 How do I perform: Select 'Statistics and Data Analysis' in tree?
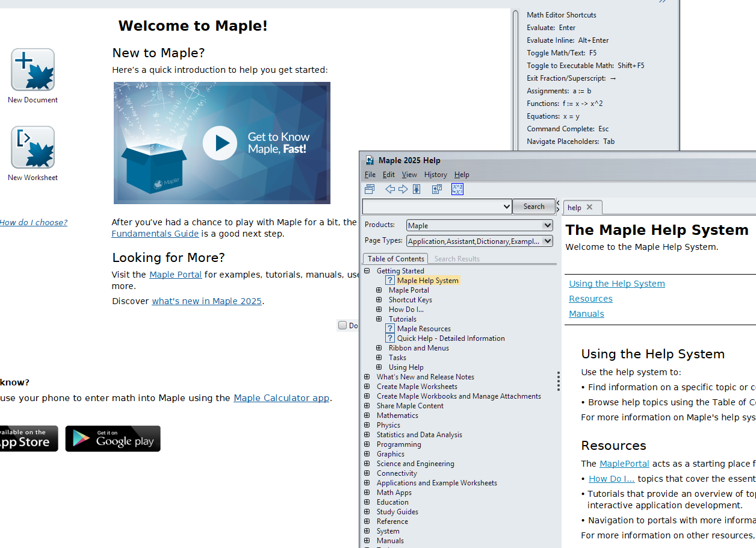click(x=420, y=435)
